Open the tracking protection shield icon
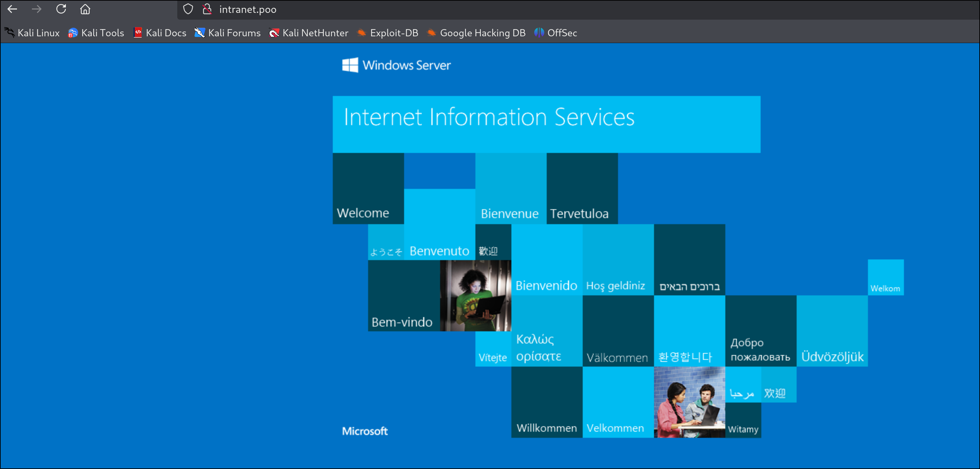This screenshot has width=980, height=469. point(188,9)
